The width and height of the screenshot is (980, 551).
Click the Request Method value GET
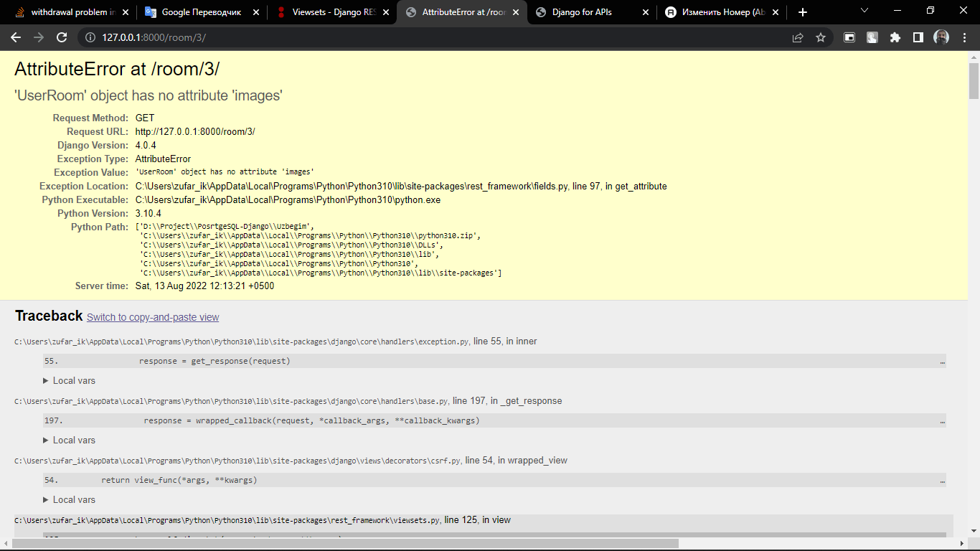tap(145, 118)
